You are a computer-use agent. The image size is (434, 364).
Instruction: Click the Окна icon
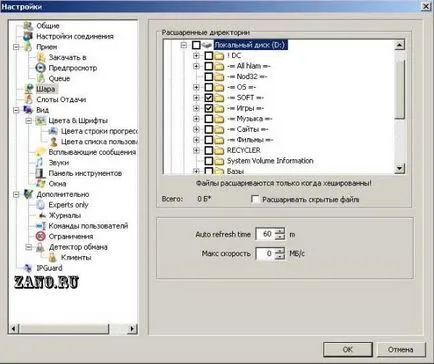(x=40, y=184)
